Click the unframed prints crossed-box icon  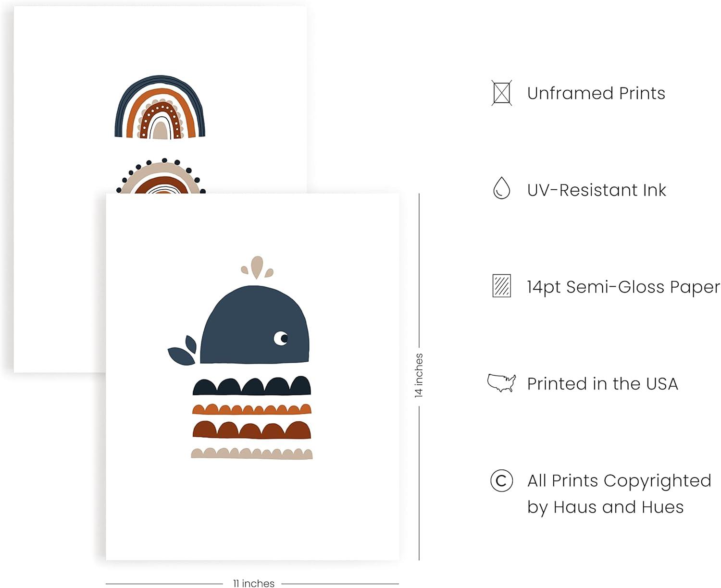pyautogui.click(x=501, y=93)
